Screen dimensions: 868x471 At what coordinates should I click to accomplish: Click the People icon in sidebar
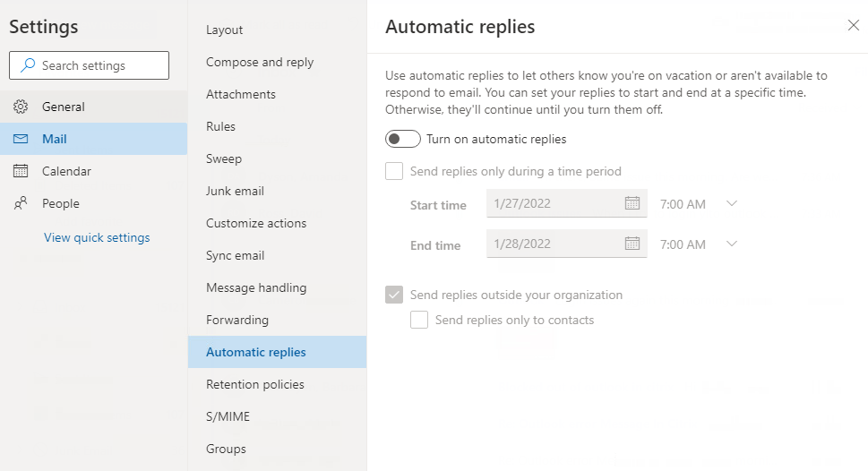pos(21,203)
